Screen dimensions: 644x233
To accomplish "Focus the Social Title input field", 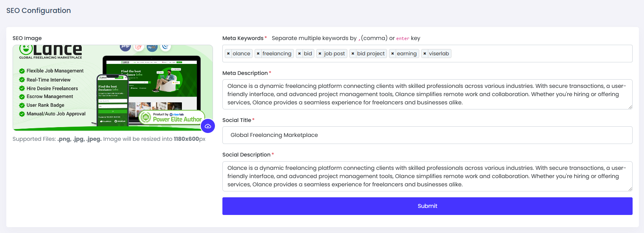I will 427,135.
